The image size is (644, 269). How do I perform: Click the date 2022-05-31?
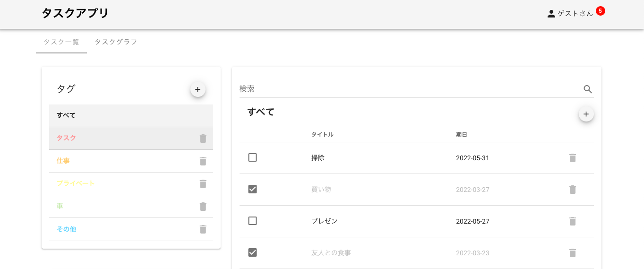click(472, 158)
